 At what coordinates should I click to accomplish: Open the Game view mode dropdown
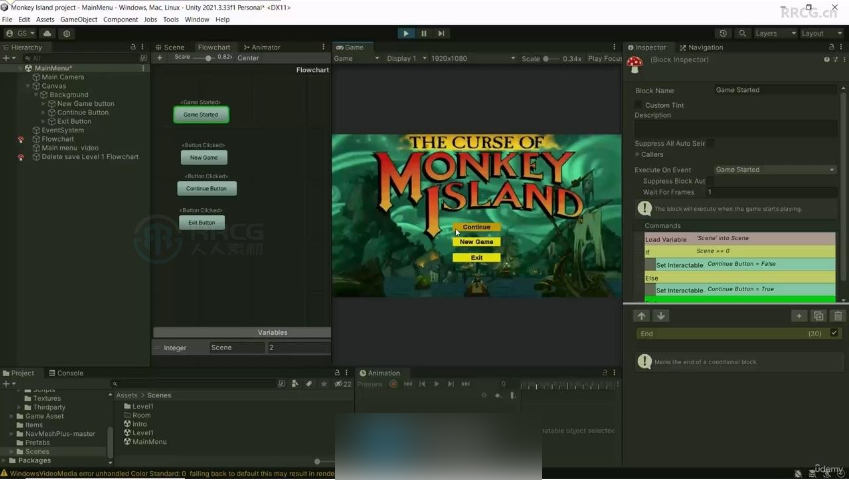pos(357,58)
